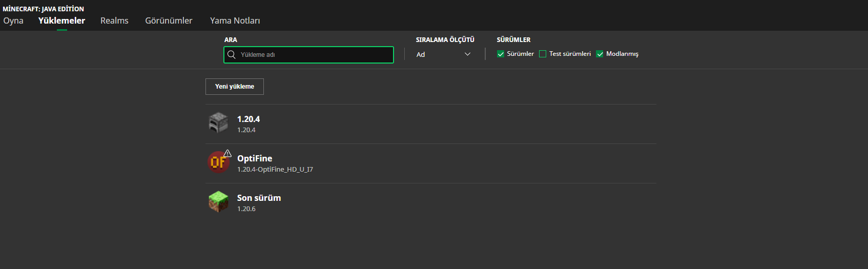Click the grass block icon for Son sürüm
868x269 pixels.
point(218,202)
